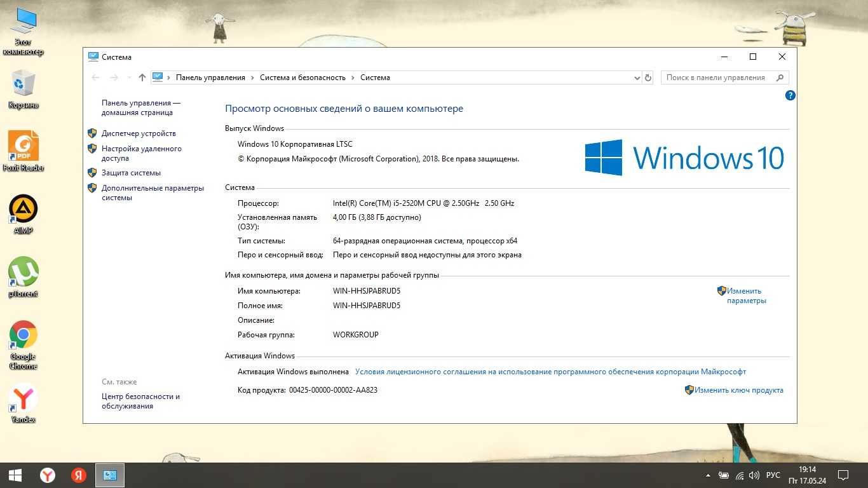Open the recent locations dropdown arrow
Image resolution: width=868 pixels, height=488 pixels.
point(129,78)
